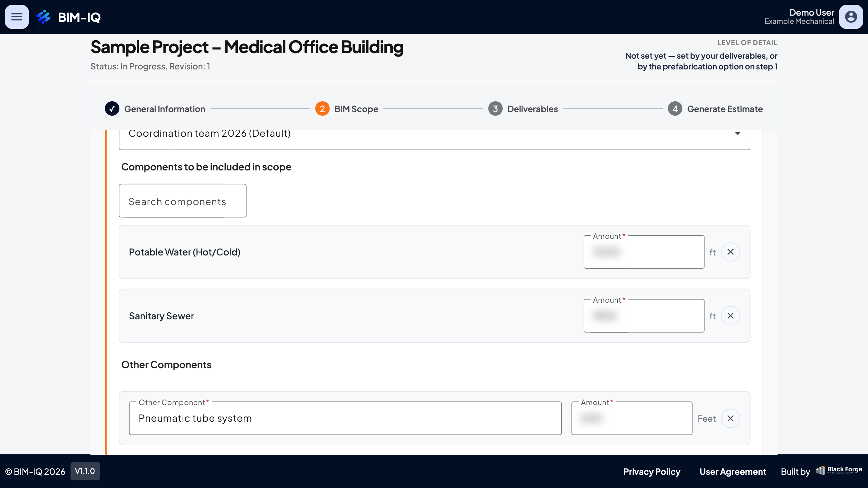868x488 pixels.
Task: Remove the Potable Water (Hot/Cold) component
Action: (x=730, y=252)
